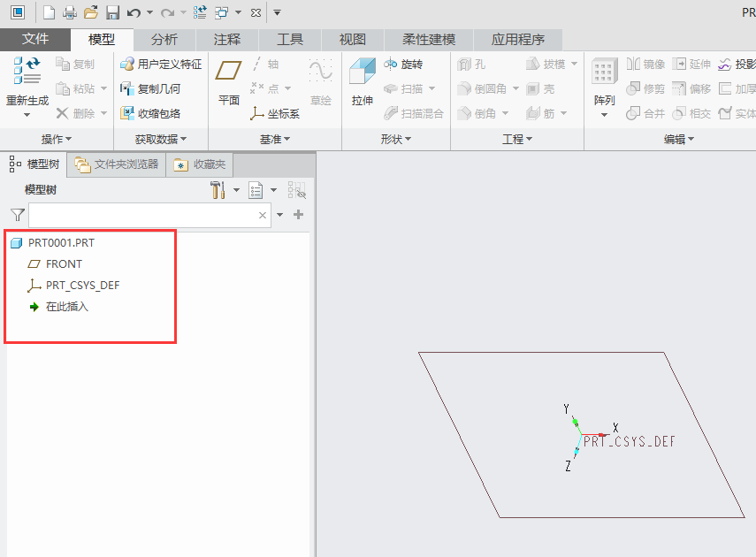756x557 pixels.
Task: Click the 拔模 draft button
Action: click(546, 65)
